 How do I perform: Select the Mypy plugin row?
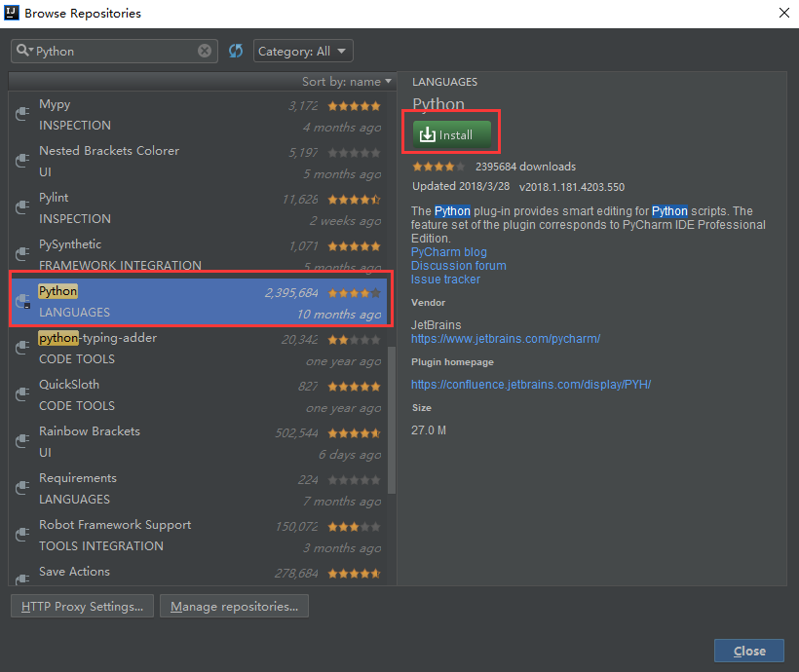[x=198, y=115]
